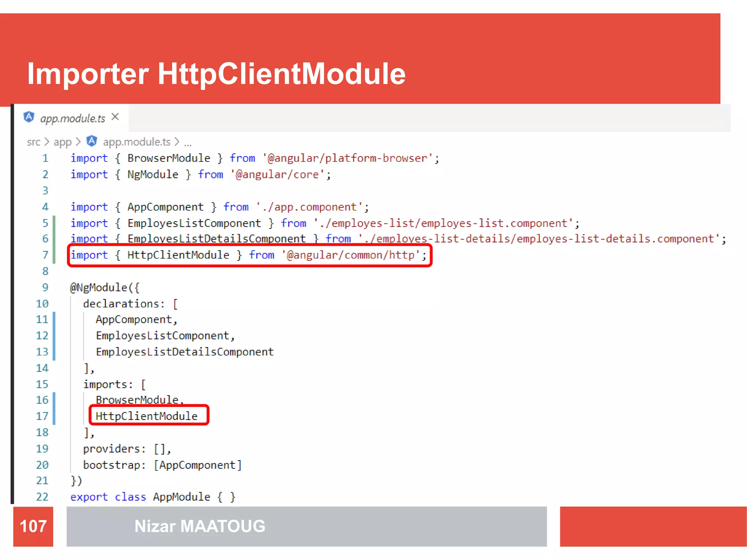Select the app.module.ts tab
Image resolution: width=747 pixels, height=560 pixels.
click(x=71, y=118)
